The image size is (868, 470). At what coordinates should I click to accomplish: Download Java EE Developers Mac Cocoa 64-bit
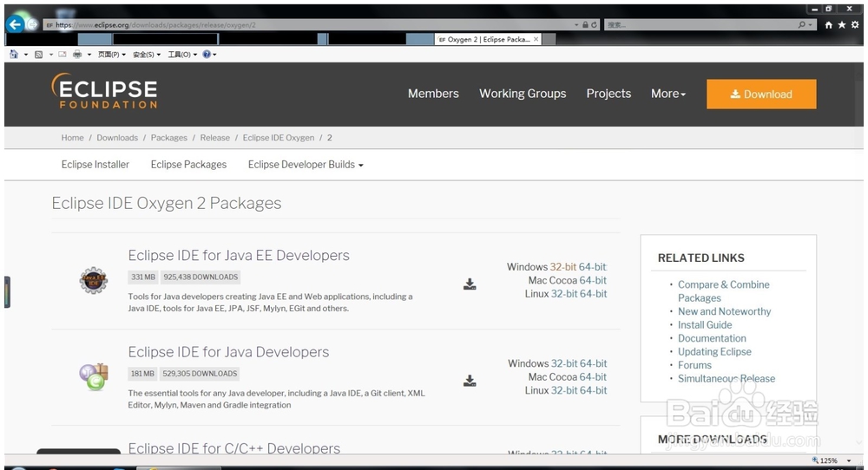593,280
